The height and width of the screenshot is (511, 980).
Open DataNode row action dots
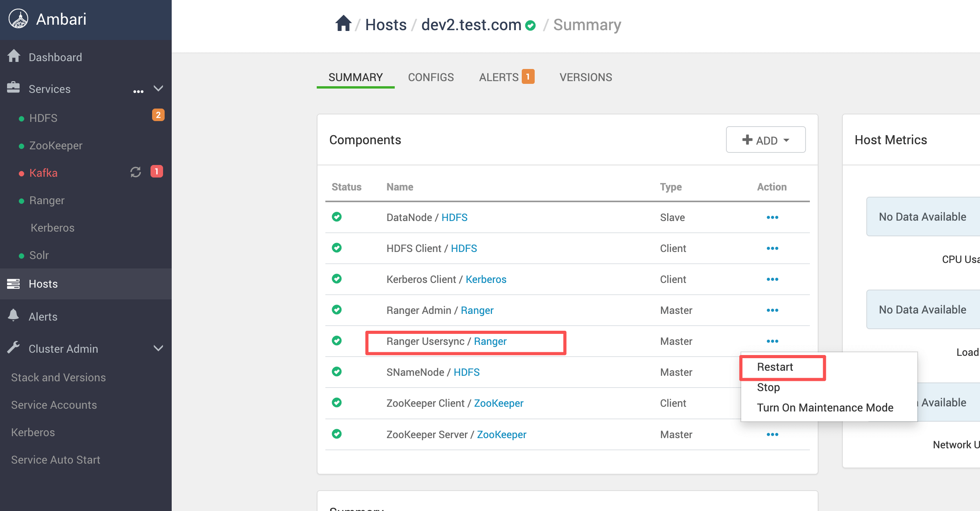772,217
